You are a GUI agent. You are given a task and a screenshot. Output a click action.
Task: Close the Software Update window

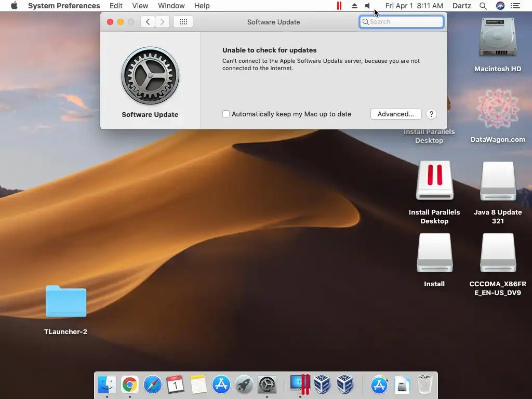[110, 22]
